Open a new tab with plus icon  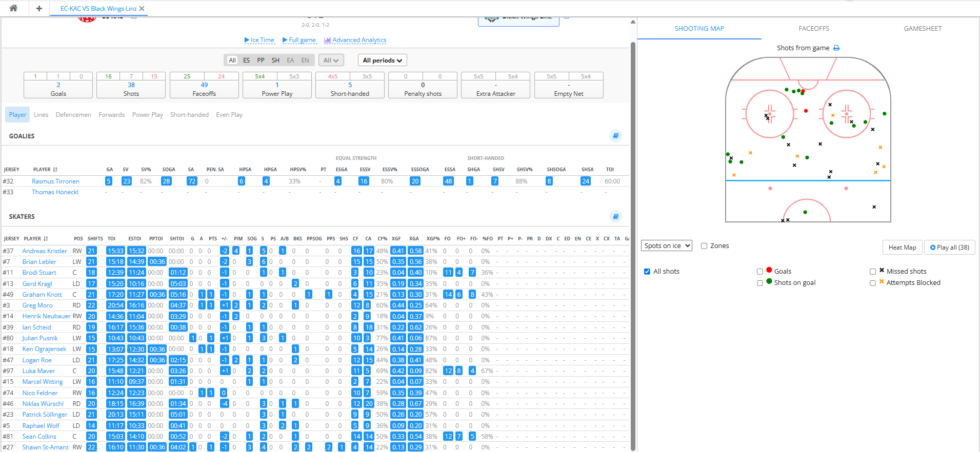(x=39, y=8)
